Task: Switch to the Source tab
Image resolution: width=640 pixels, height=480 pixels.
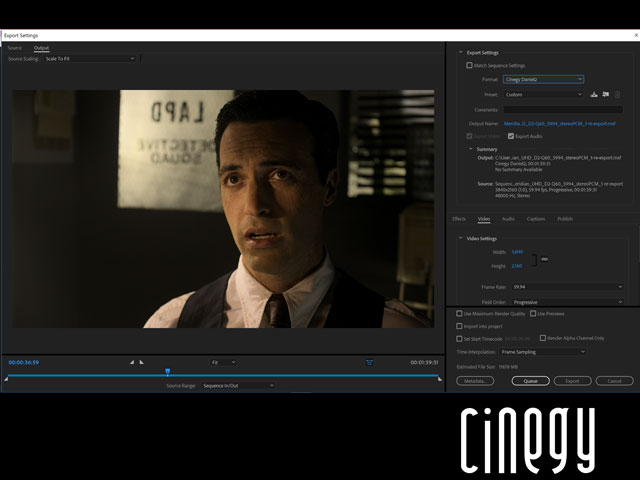Action: [15, 48]
